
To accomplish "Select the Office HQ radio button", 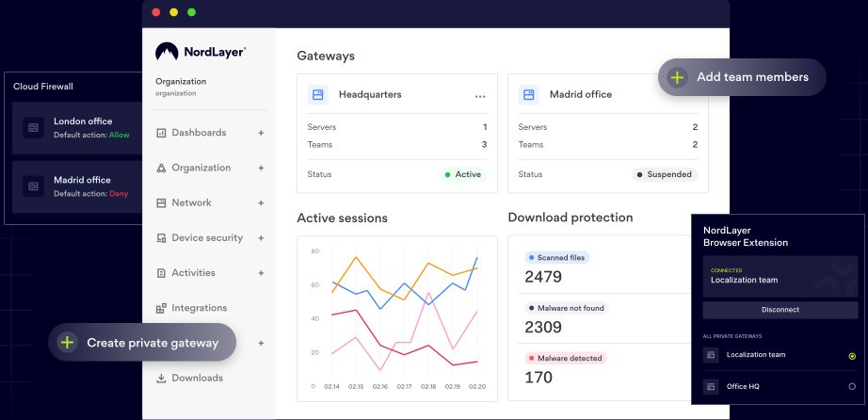I will point(852,386).
